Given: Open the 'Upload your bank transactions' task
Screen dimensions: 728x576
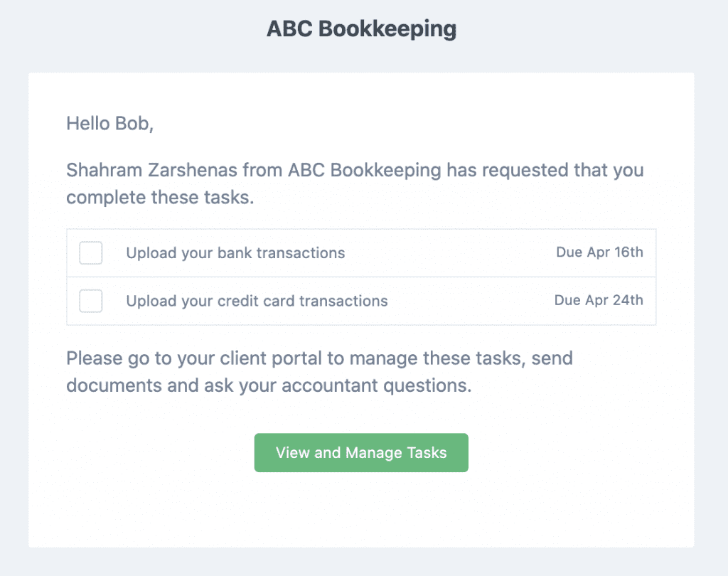Looking at the screenshot, I should point(235,253).
